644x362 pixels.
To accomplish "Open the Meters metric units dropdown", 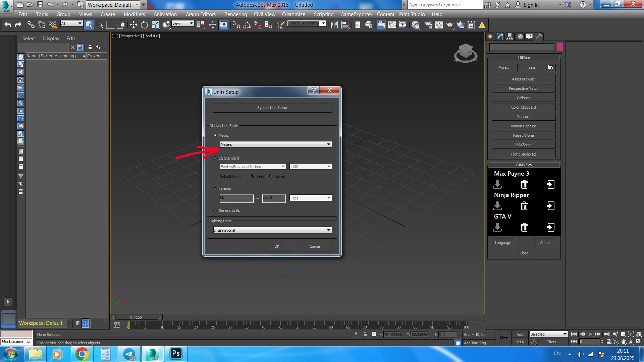I will (x=276, y=144).
